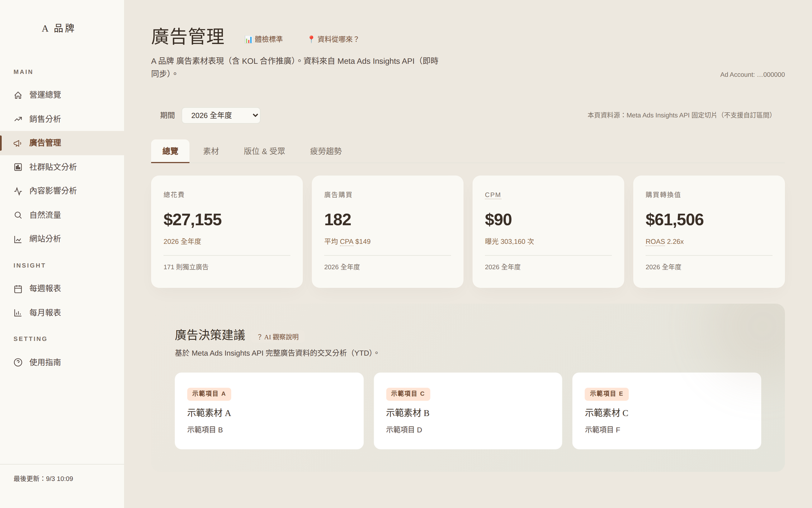This screenshot has height=508, width=812.
Task: Click the A 品牌 brand logo
Action: click(x=58, y=28)
